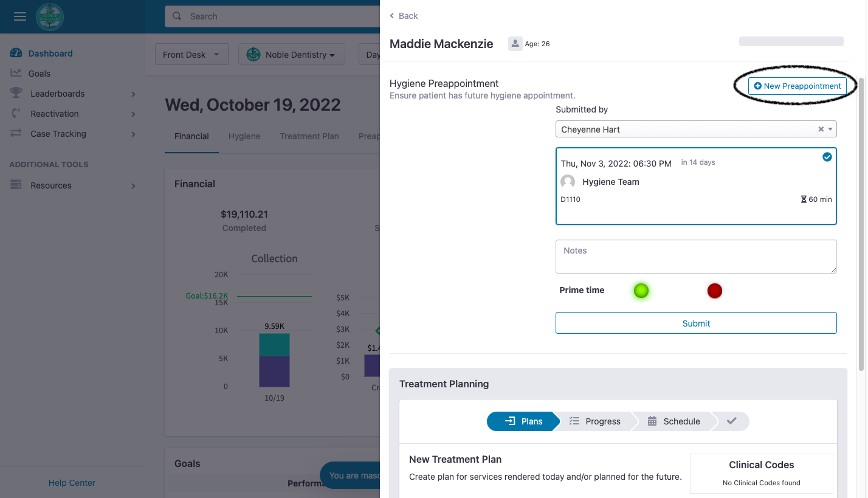Open the Front Desk dropdown
868x498 pixels.
(x=191, y=54)
